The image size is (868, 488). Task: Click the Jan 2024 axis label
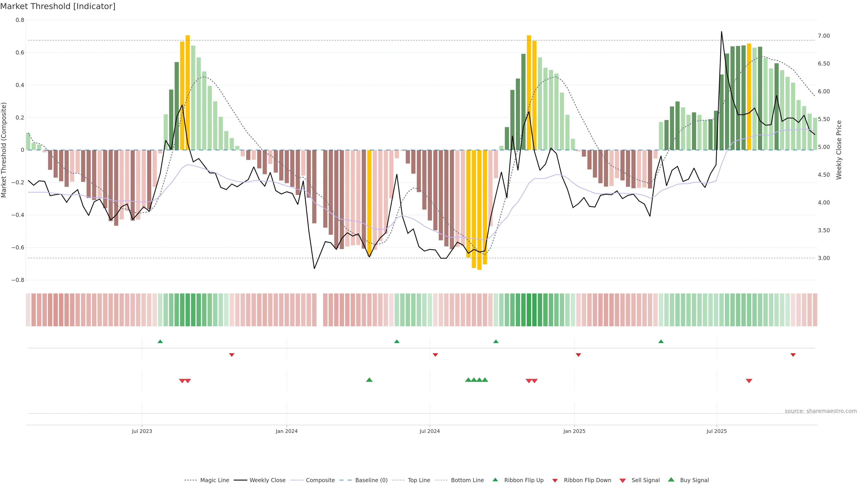point(286,431)
